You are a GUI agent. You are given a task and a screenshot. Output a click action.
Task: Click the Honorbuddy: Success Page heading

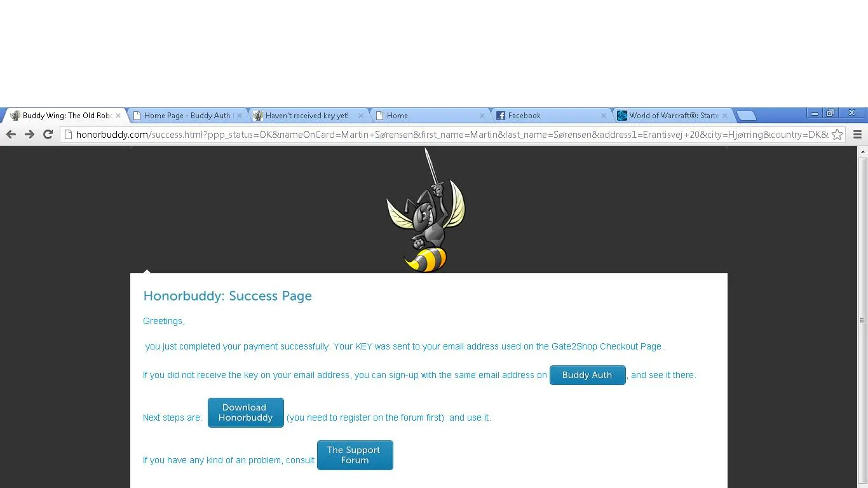click(227, 296)
